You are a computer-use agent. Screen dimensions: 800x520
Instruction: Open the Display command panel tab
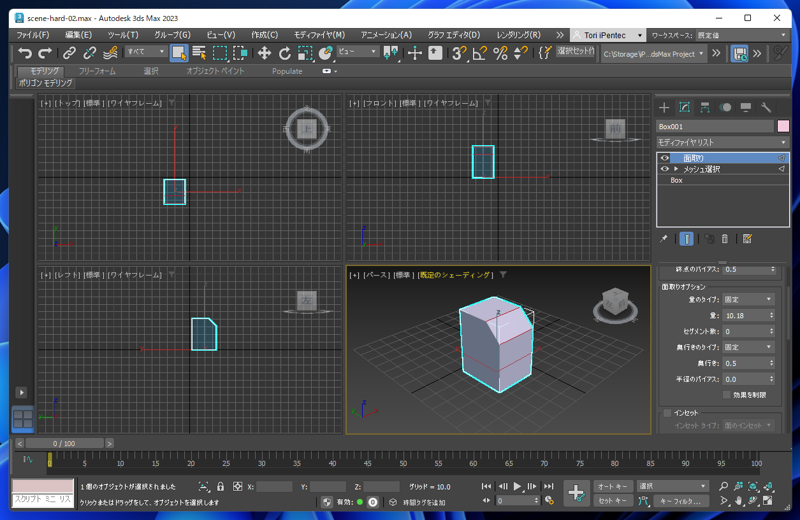(745, 107)
